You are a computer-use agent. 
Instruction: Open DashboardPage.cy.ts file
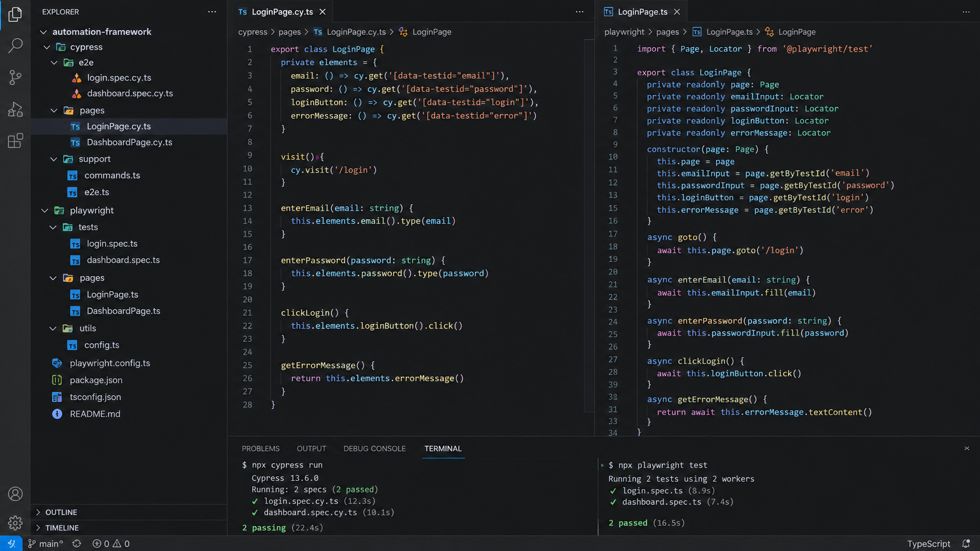point(130,142)
